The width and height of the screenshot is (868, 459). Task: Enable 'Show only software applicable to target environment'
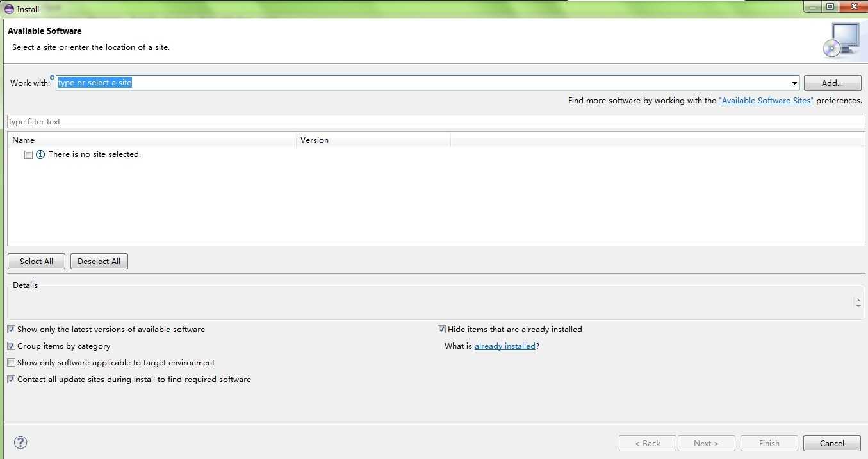(x=11, y=363)
